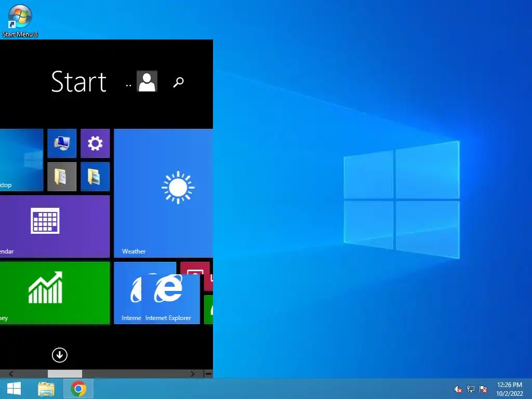Open the Computer small tile
532x399 pixels.
(x=62, y=143)
